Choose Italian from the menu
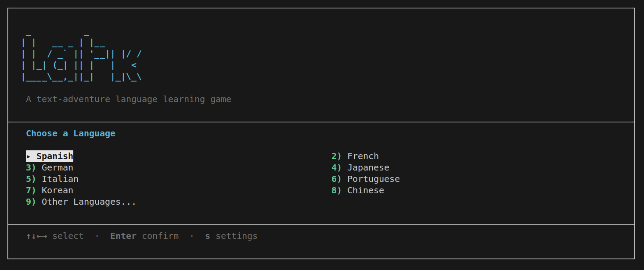Viewport: 644px width, 270px height. [x=60, y=179]
